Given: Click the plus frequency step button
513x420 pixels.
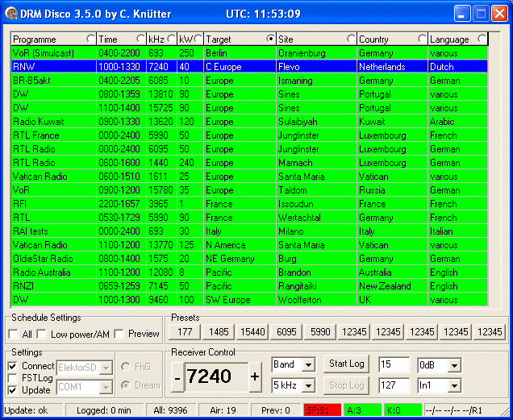Looking at the screenshot, I should [x=255, y=376].
